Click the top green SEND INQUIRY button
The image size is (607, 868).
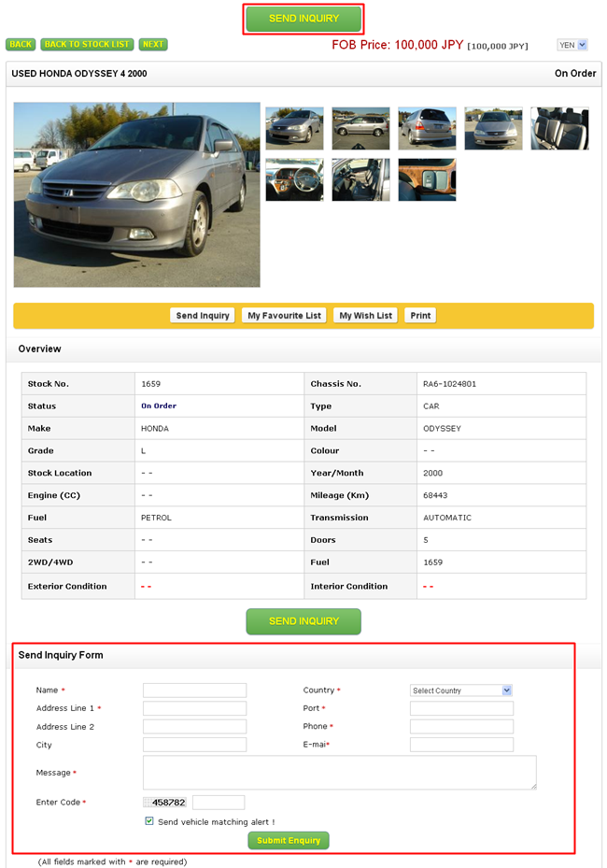point(303,19)
